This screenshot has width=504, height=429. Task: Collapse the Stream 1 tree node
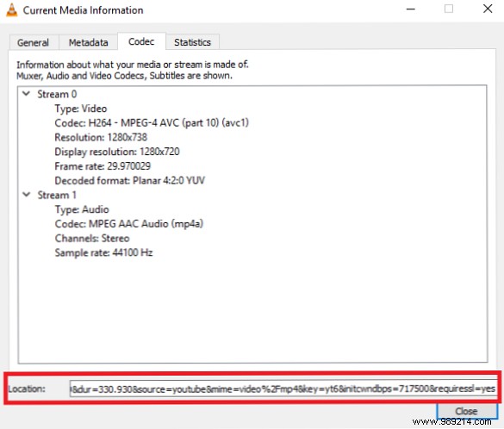coord(27,195)
